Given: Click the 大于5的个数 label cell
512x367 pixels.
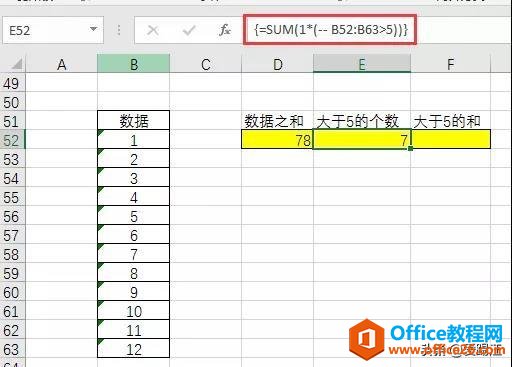Looking at the screenshot, I should click(362, 121).
